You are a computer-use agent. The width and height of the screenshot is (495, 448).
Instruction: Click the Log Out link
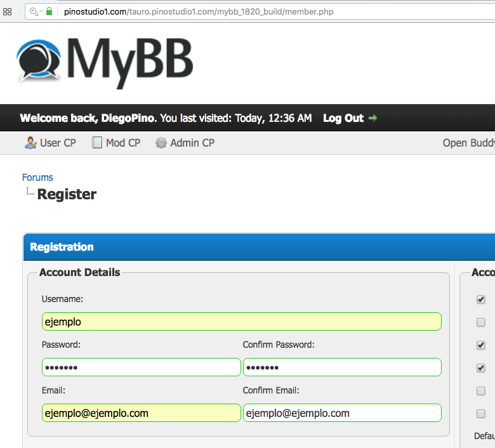(x=343, y=118)
